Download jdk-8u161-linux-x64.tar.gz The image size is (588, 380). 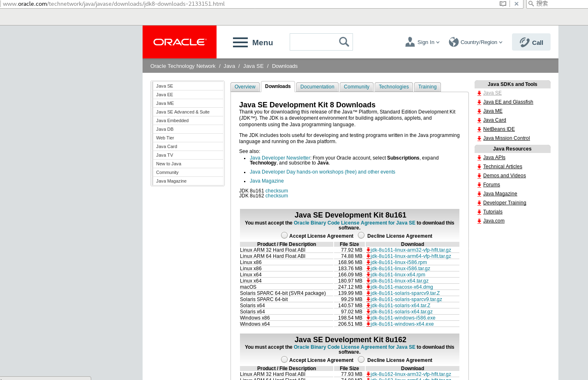pyautogui.click(x=399, y=281)
